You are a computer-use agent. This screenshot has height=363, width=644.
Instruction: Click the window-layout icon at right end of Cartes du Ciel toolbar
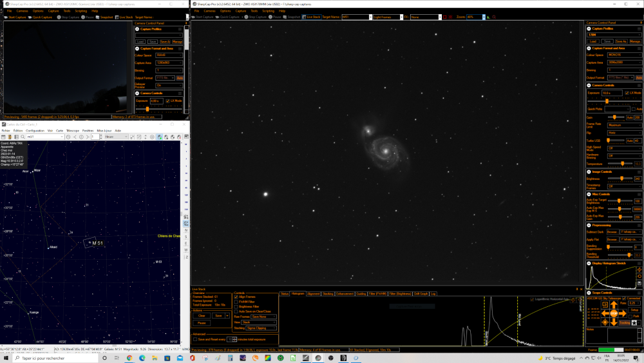point(186,137)
